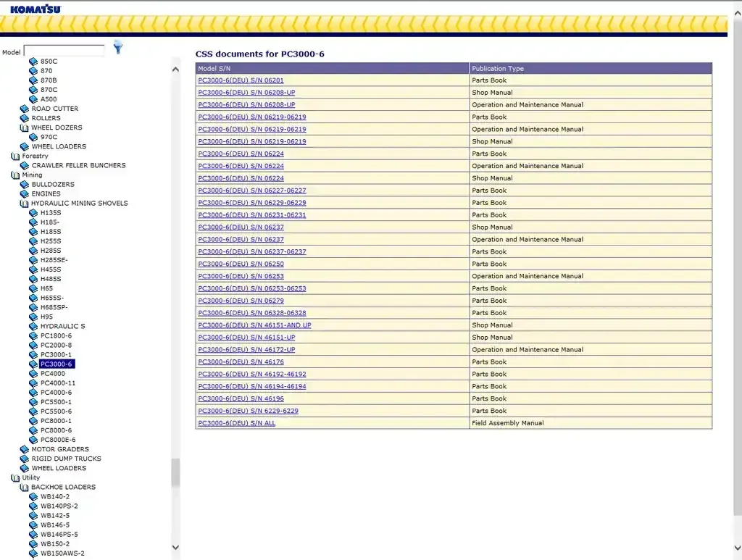Open PC3000-6(DEU) S/N 46151-AND UP link
Viewport: 742px width, 560px height.
(x=254, y=325)
